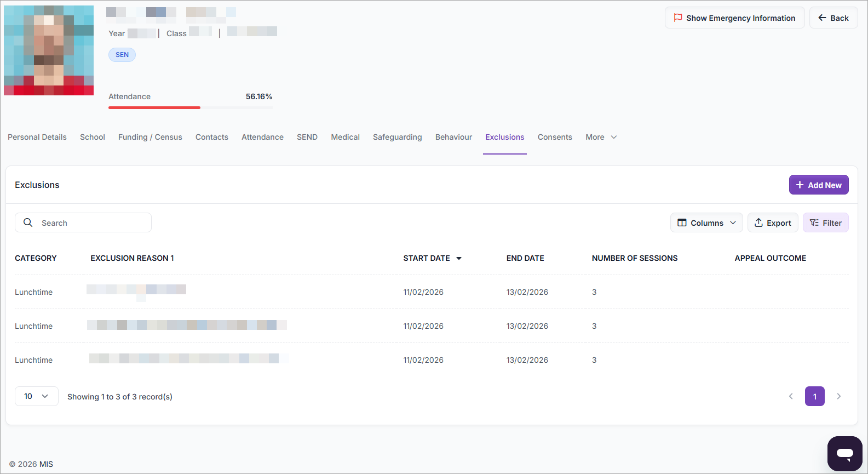This screenshot has height=474, width=868.
Task: Open the Columns dropdown
Action: tap(706, 222)
